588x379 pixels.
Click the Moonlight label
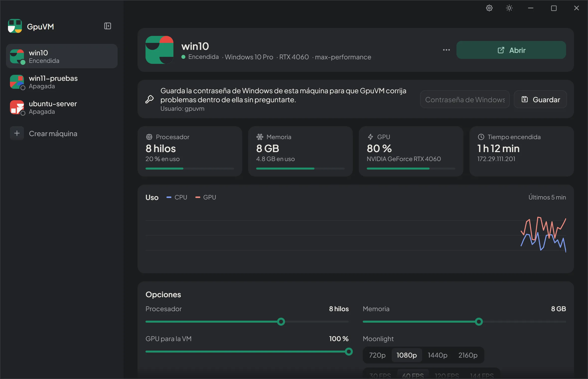[378, 339]
